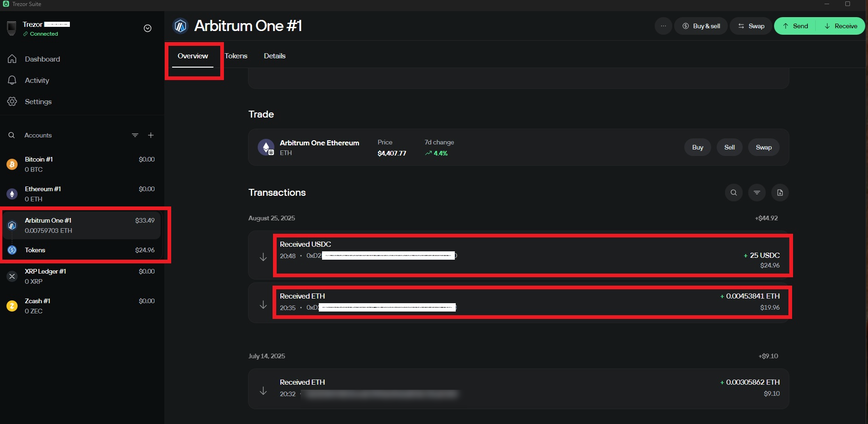The image size is (868, 424).
Task: Click the Dashboard home icon
Action: click(x=12, y=59)
